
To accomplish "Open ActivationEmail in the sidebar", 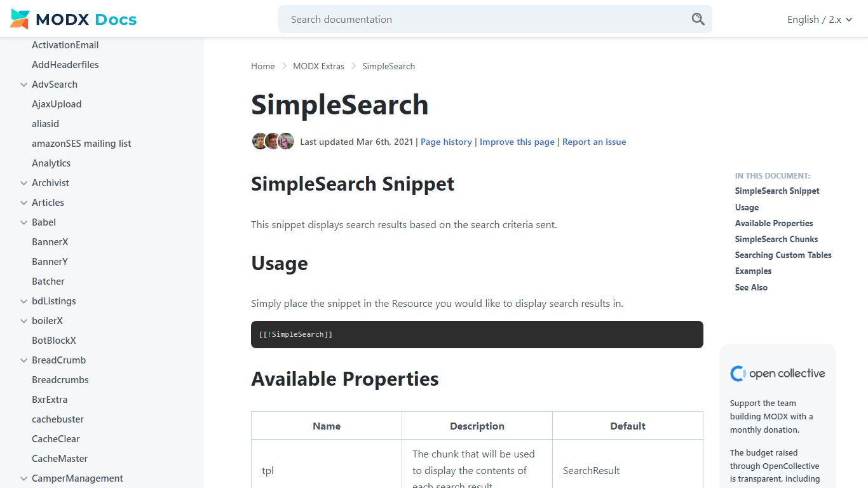I will [65, 45].
